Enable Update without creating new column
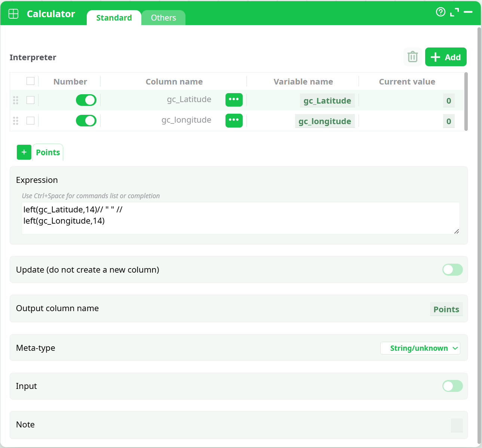Screen dimensions: 482x448 point(452,270)
